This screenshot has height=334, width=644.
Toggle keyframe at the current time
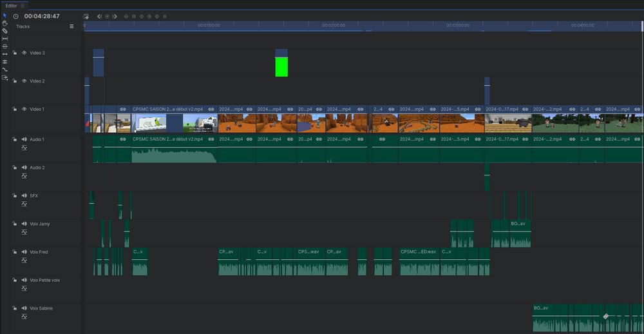coord(107,17)
